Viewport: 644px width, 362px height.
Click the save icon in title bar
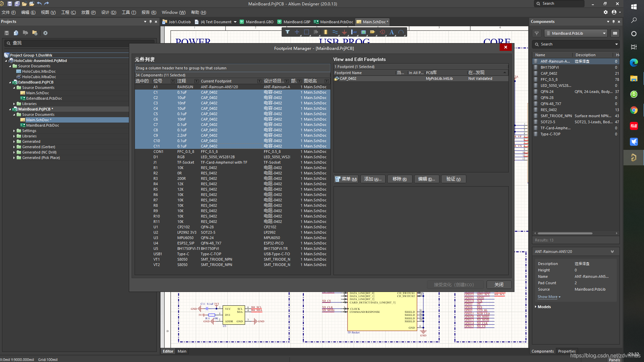[9, 4]
